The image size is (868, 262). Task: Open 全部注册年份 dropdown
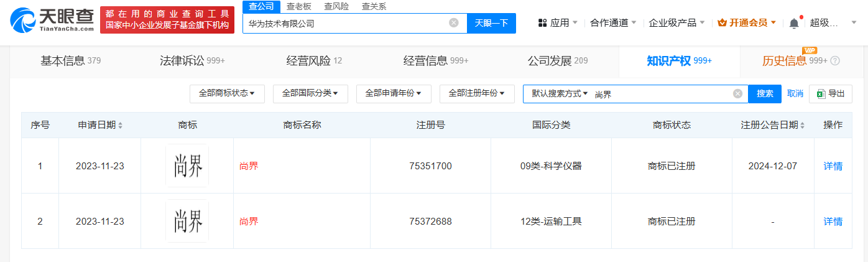coord(477,93)
